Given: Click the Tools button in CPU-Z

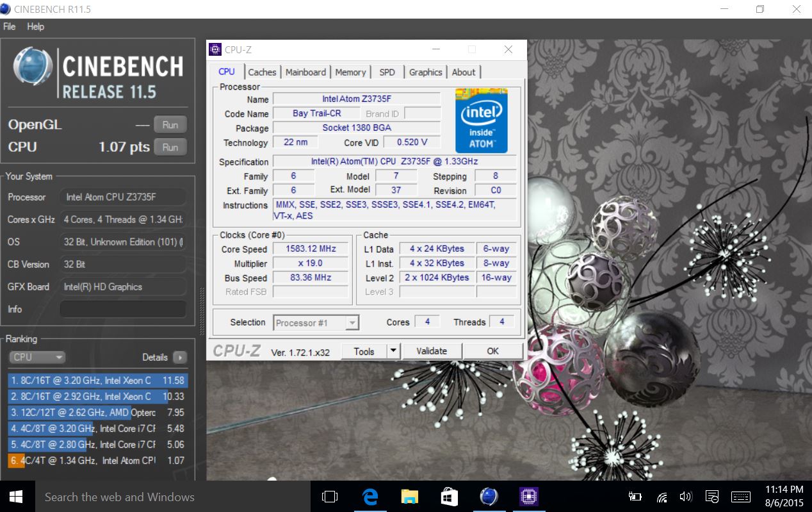Looking at the screenshot, I should click(364, 351).
